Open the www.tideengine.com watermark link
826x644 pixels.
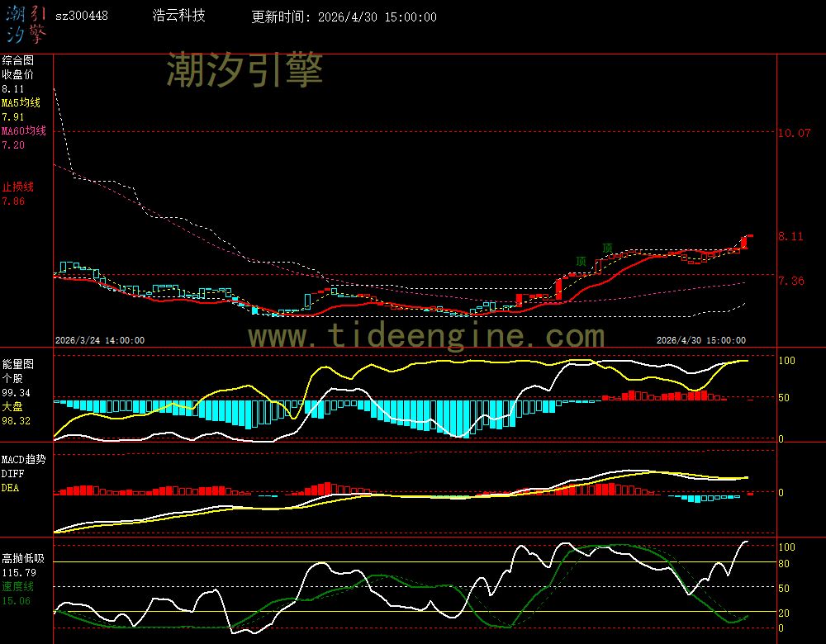(426, 336)
